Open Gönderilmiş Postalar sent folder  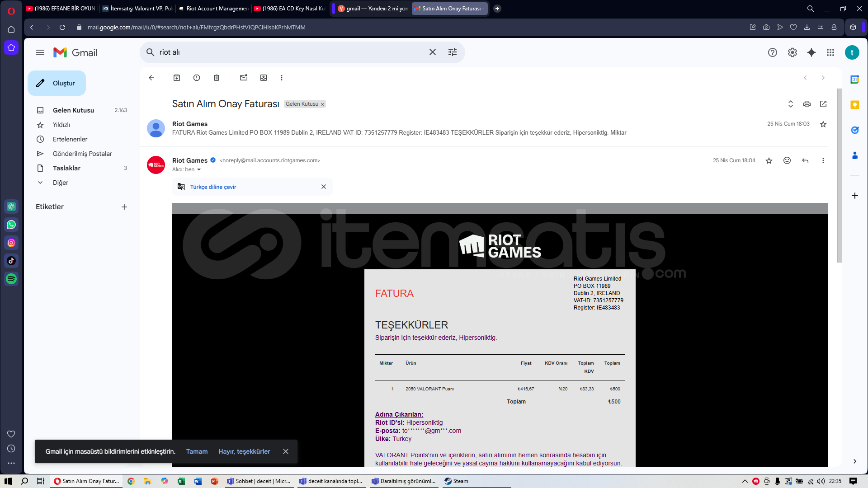click(82, 154)
